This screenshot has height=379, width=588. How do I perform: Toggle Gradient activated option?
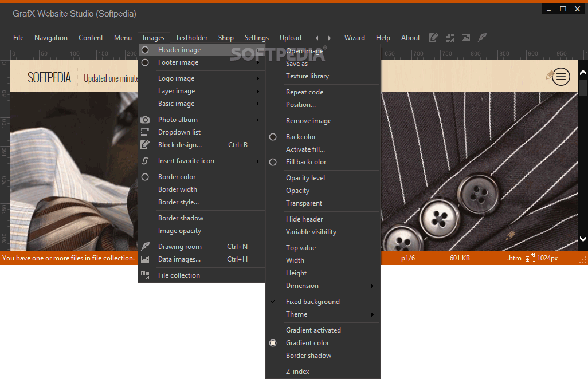click(313, 330)
